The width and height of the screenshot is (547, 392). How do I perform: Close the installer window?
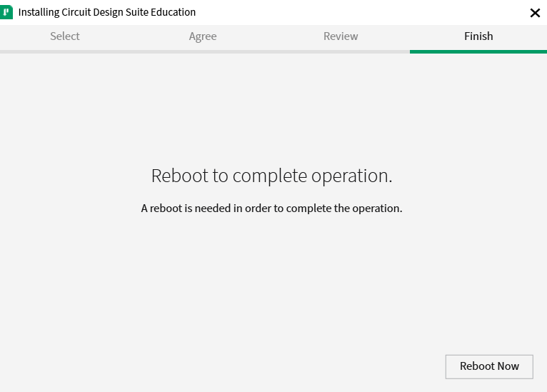click(x=535, y=13)
